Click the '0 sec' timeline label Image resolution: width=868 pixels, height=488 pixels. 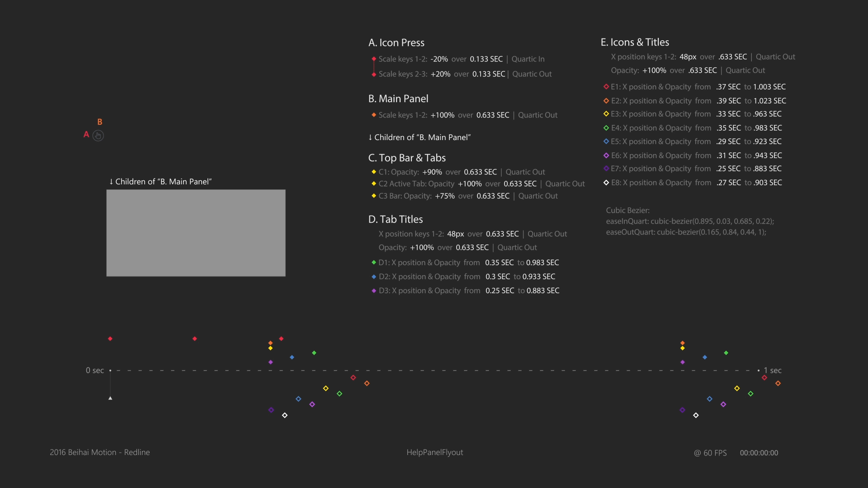coord(95,371)
